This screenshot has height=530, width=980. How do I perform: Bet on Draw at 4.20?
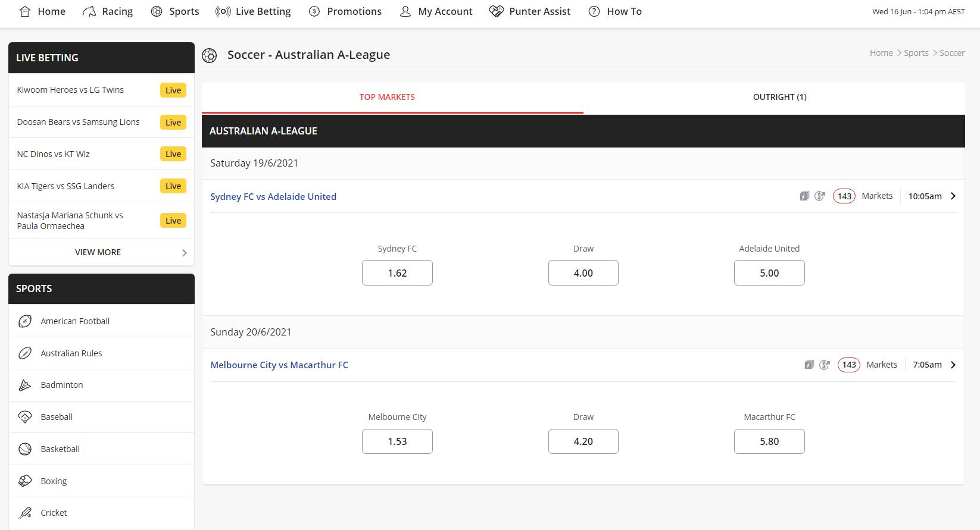(x=583, y=441)
